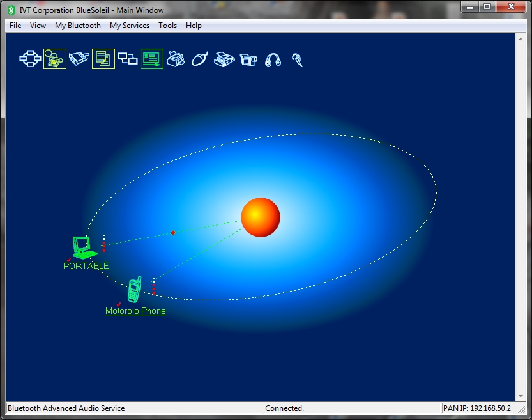Click the orange My Device sun ball
The height and width of the screenshot is (420, 532).
pyautogui.click(x=261, y=217)
